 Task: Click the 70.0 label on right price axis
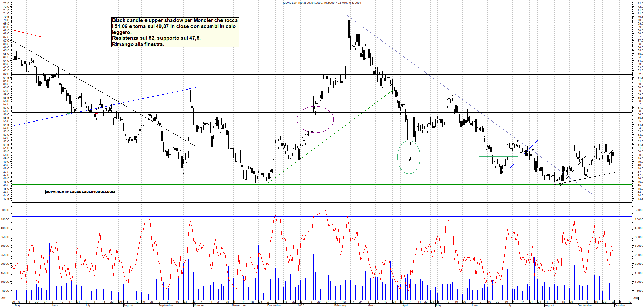pos(640,20)
